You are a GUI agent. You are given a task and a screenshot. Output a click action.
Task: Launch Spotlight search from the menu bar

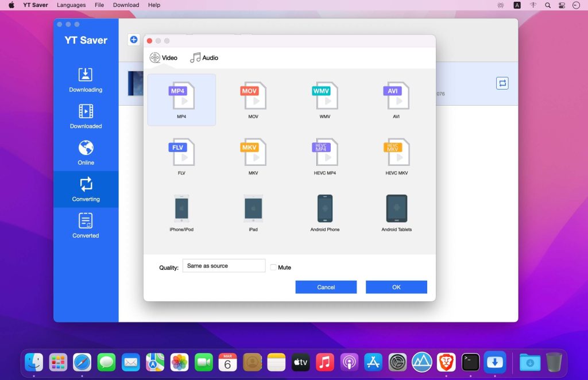[547, 5]
